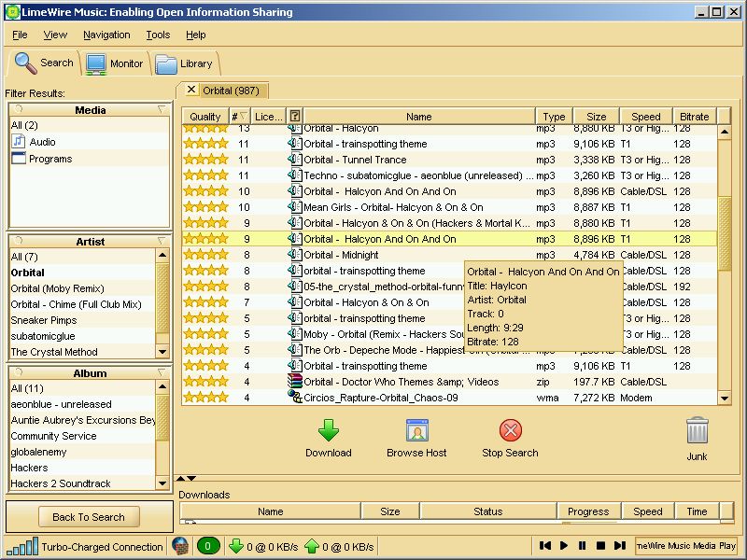Viewport: 747px width, 560px height.
Task: Open the Junk trash can icon
Action: point(697,432)
